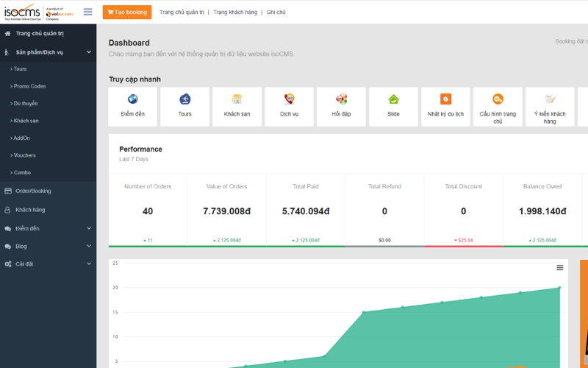Click the isoCMS logo

[39, 13]
